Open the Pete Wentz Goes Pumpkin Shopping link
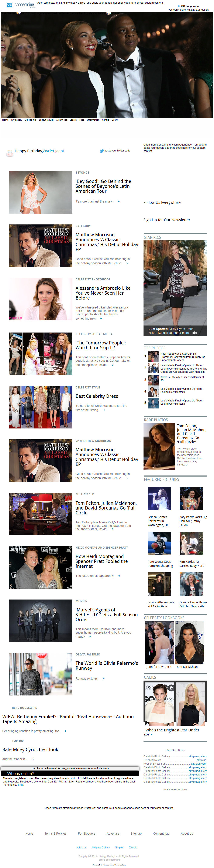The height and width of the screenshot is (868, 214). point(160,564)
